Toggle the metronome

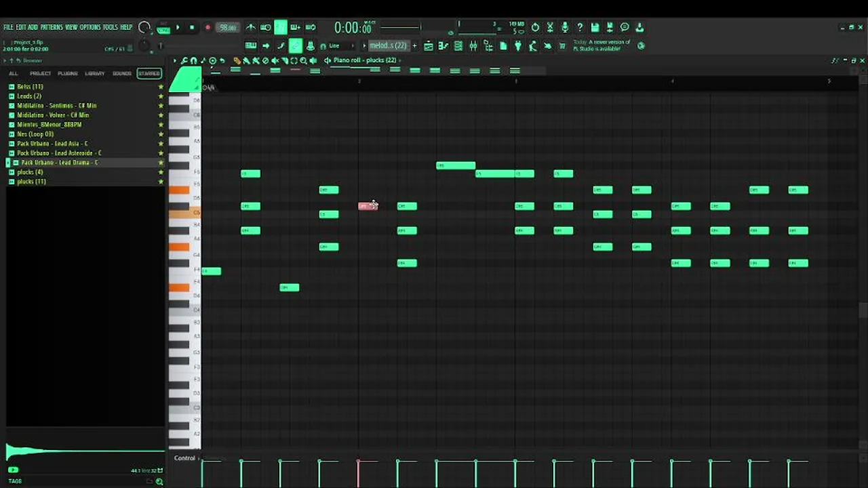(x=250, y=27)
